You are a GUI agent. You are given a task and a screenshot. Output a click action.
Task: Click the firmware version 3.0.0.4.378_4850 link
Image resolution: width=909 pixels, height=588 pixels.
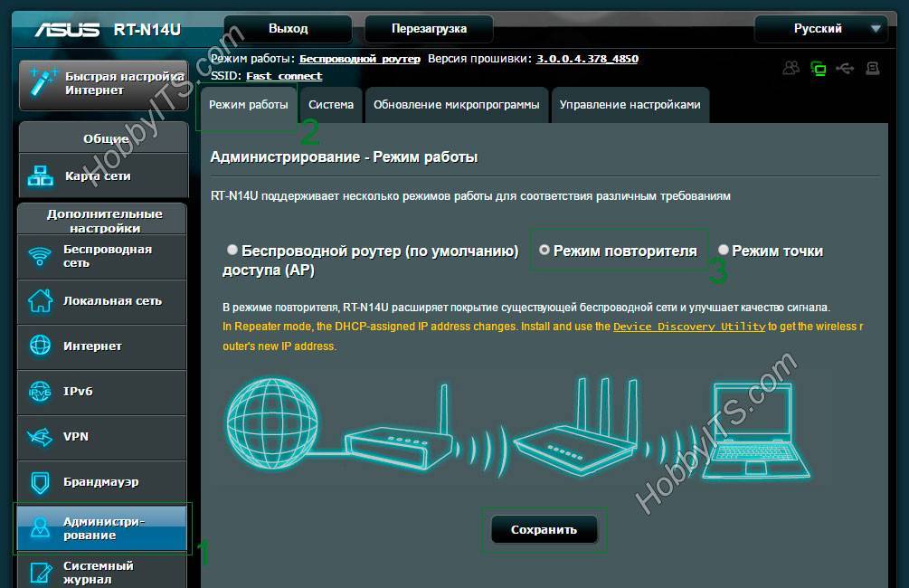pyautogui.click(x=587, y=59)
